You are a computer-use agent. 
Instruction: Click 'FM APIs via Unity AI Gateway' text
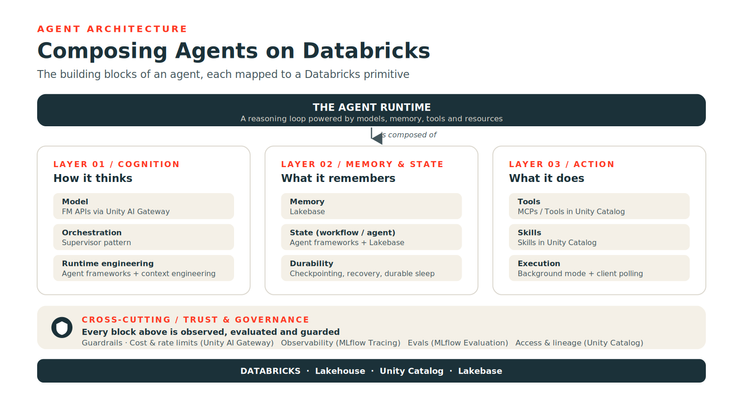click(x=116, y=211)
